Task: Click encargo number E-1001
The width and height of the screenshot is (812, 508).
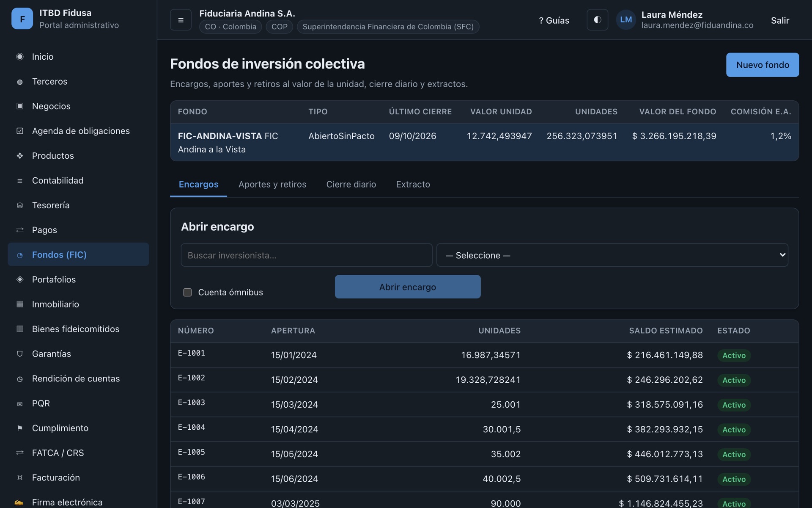Action: 191,353
